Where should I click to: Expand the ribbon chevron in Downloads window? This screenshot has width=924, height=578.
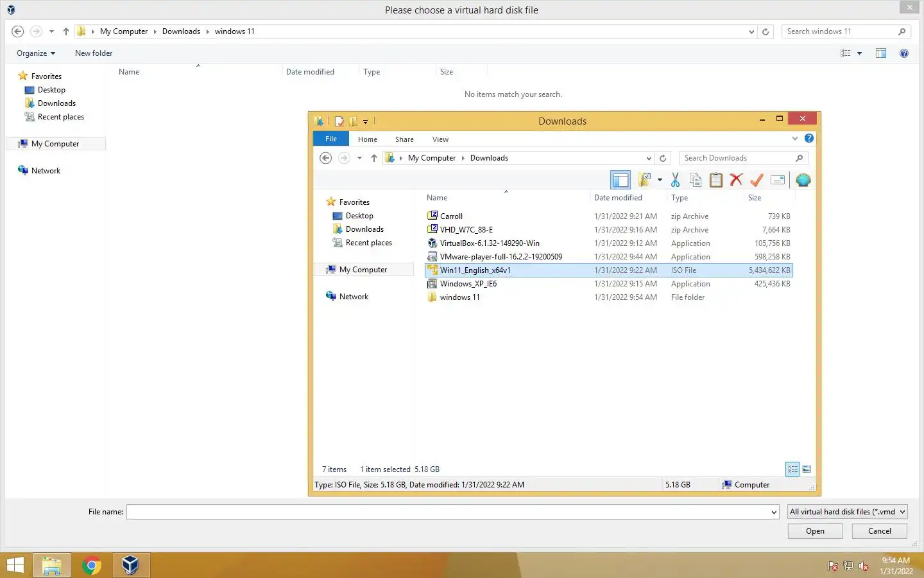pos(795,138)
